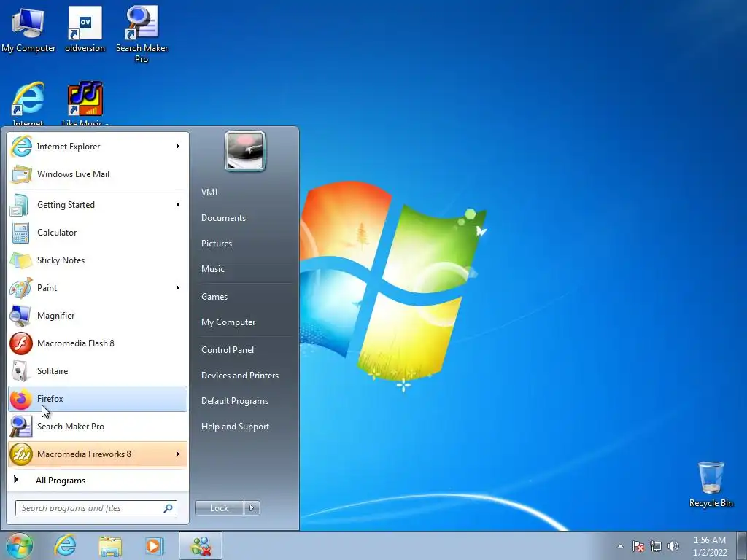Expand Internet Explorer jump list arrow
747x560 pixels.
pos(178,146)
